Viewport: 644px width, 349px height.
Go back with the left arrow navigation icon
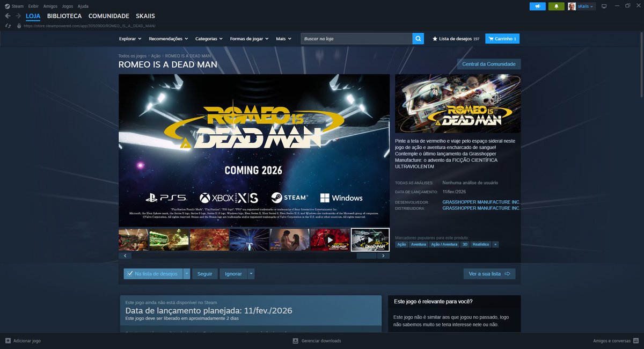8,16
